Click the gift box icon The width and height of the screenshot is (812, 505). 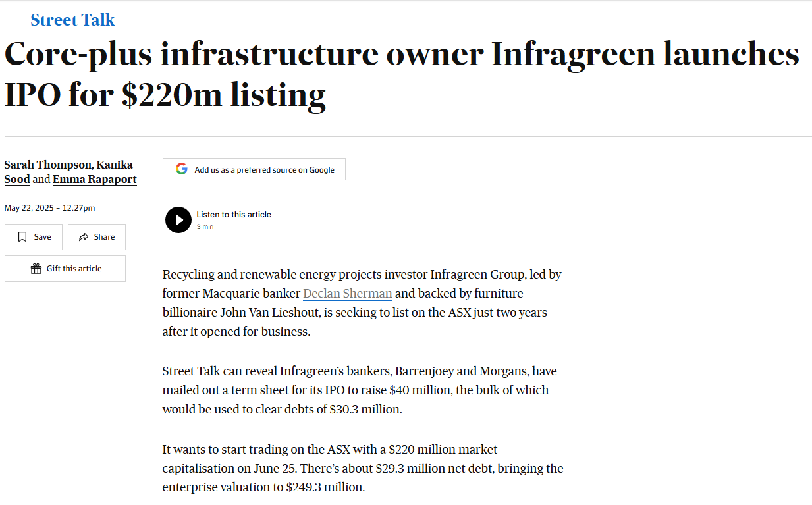tap(36, 269)
